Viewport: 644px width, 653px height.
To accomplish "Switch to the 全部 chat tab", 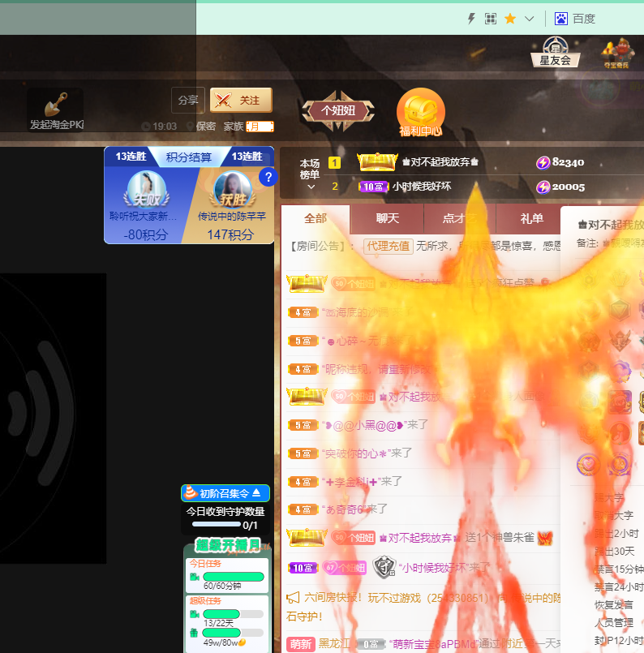I will 316,219.
